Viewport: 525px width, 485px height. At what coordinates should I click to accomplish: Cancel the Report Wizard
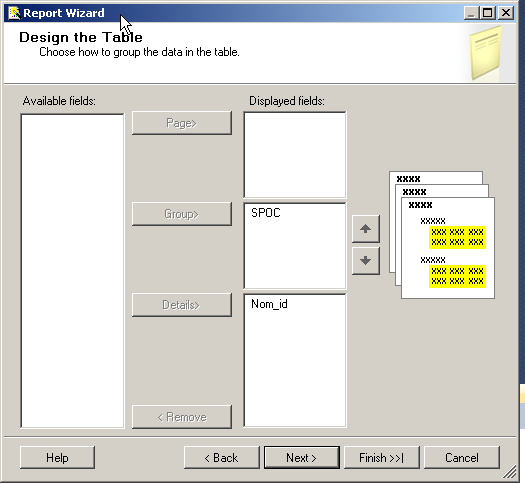[x=462, y=458]
